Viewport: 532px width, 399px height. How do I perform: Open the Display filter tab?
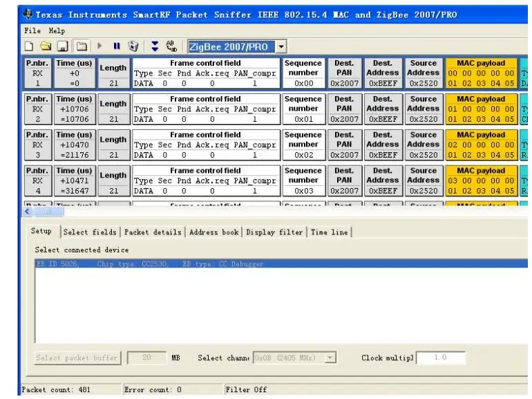[x=274, y=232]
